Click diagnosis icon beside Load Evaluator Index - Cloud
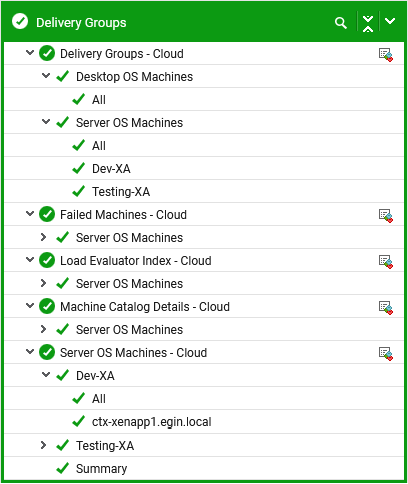The image size is (408, 484). click(386, 262)
